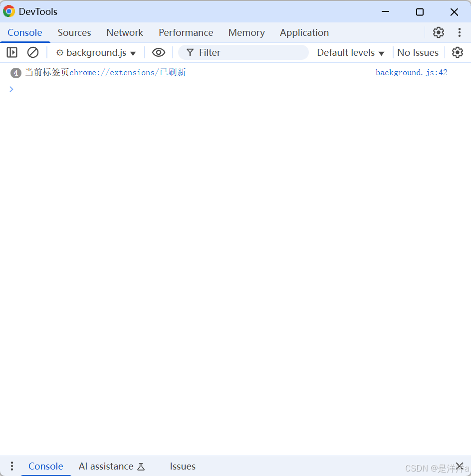Viewport: 471px width, 476px height.
Task: Select the drawer Console tab
Action: [x=46, y=466]
